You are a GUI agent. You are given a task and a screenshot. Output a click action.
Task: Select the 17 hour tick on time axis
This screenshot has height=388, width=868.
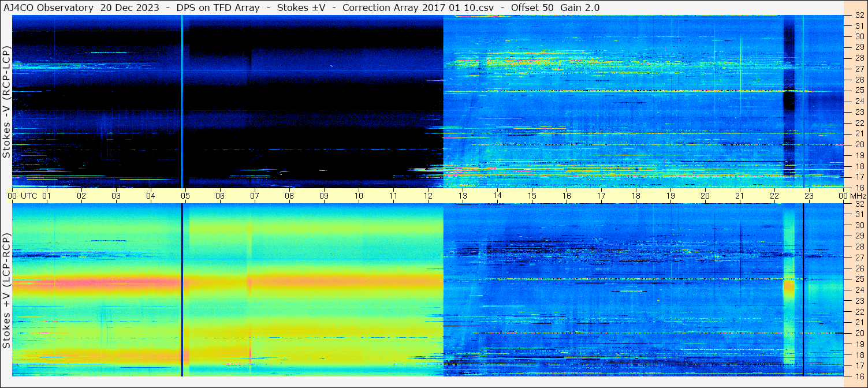point(601,196)
